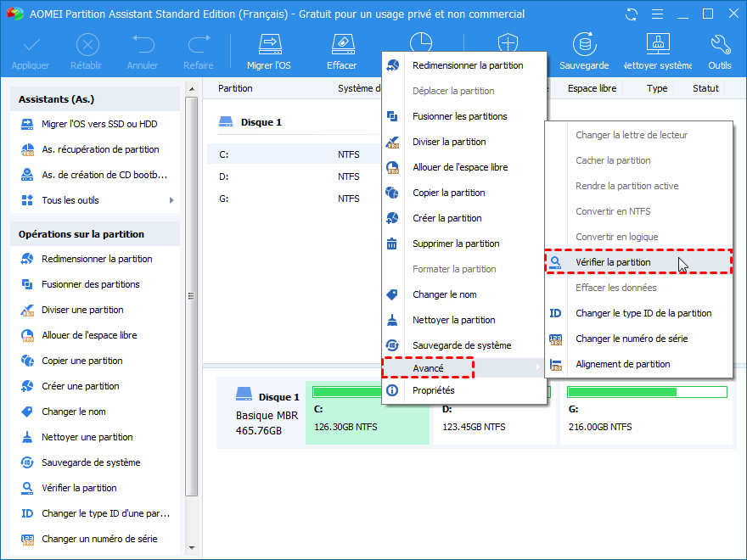747x560 pixels.
Task: Select the D: row in partition list
Action: [x=295, y=176]
